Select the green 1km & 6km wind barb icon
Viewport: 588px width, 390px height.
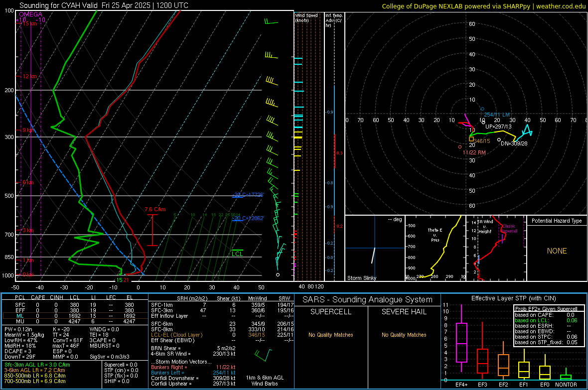[263, 355]
